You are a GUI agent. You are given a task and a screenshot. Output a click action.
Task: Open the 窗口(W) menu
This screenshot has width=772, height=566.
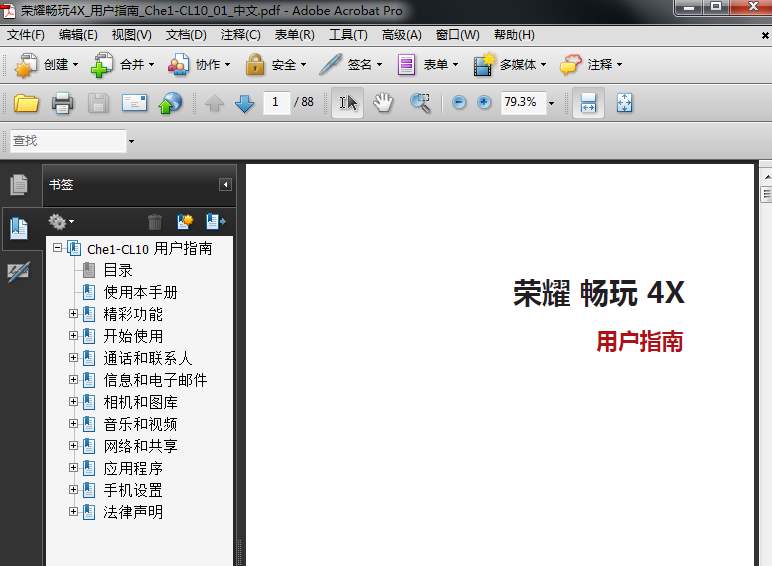pos(457,35)
